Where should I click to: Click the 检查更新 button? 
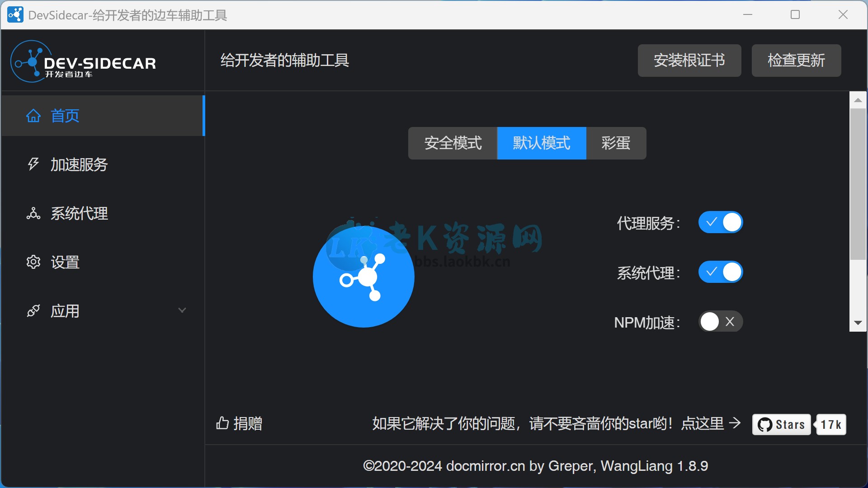click(x=797, y=61)
